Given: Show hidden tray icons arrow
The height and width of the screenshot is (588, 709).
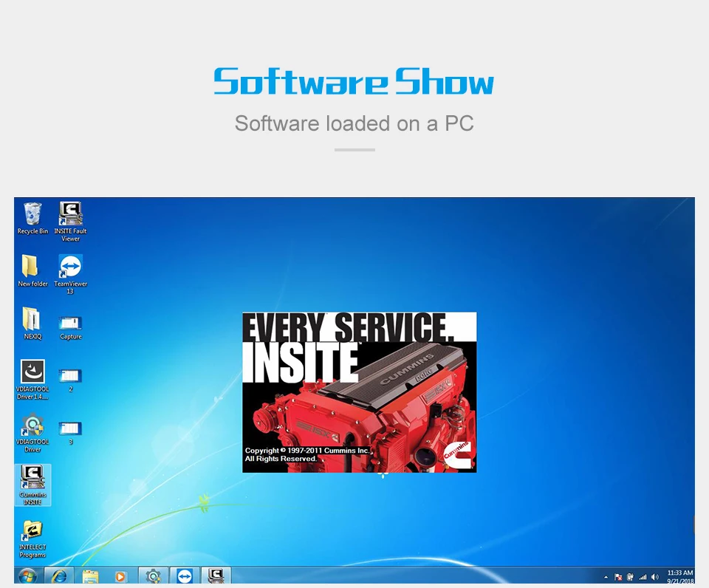Looking at the screenshot, I should (x=606, y=577).
